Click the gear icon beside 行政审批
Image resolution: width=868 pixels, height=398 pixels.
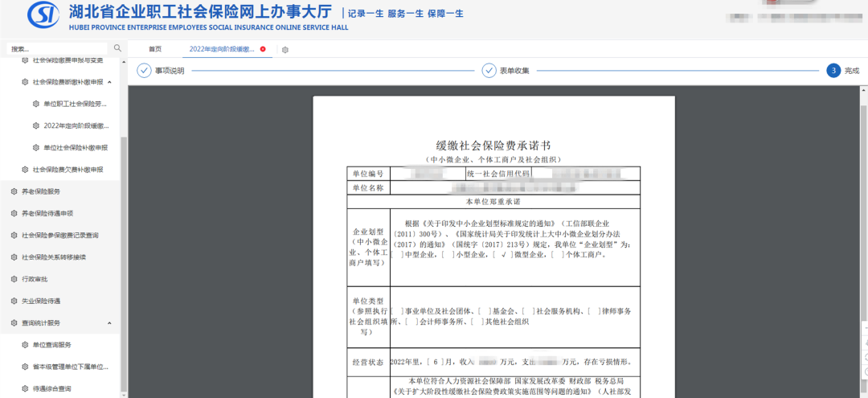click(x=14, y=279)
